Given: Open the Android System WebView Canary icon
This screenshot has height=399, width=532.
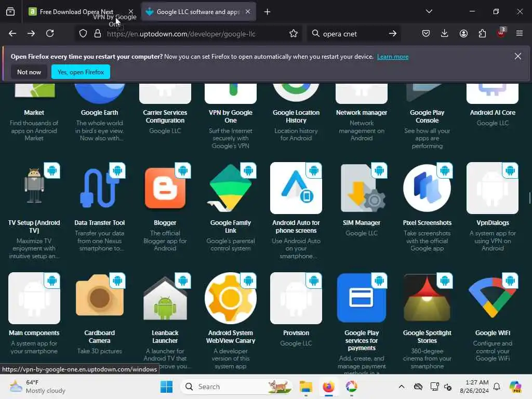Looking at the screenshot, I should (x=230, y=298).
